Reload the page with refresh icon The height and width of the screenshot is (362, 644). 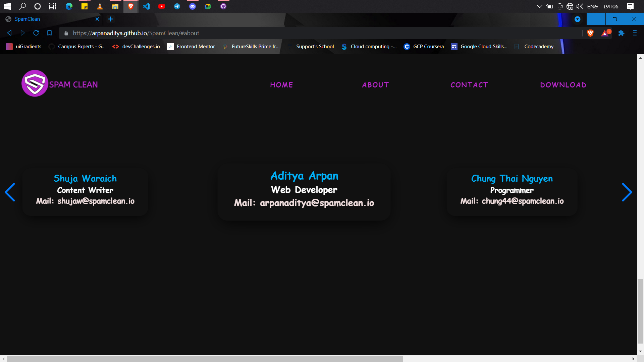point(36,33)
